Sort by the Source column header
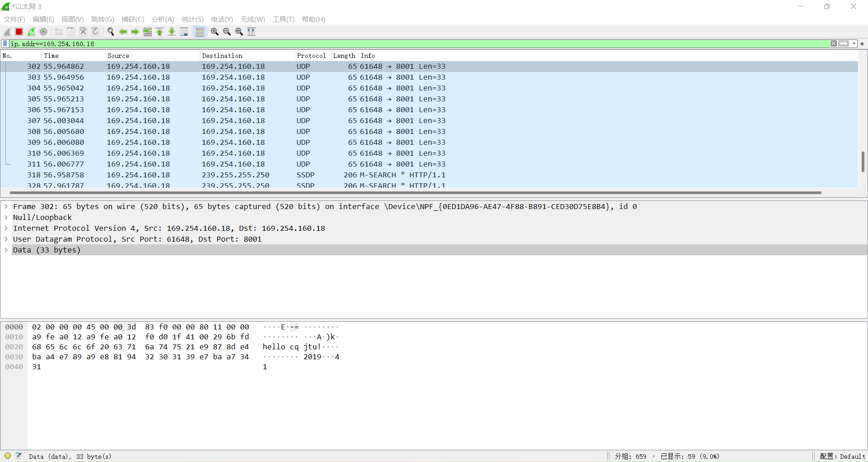The width and height of the screenshot is (868, 462). 152,56
